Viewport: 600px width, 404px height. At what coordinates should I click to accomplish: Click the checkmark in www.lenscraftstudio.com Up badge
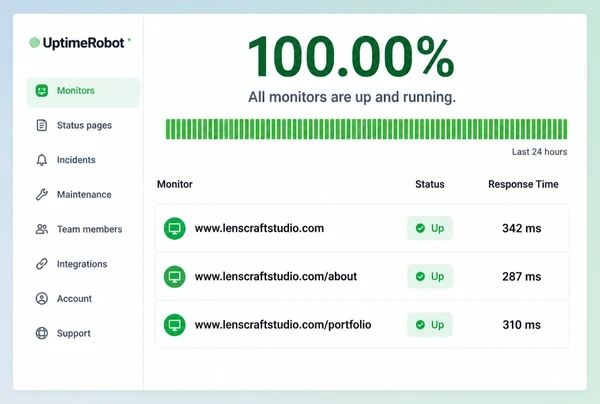[420, 228]
